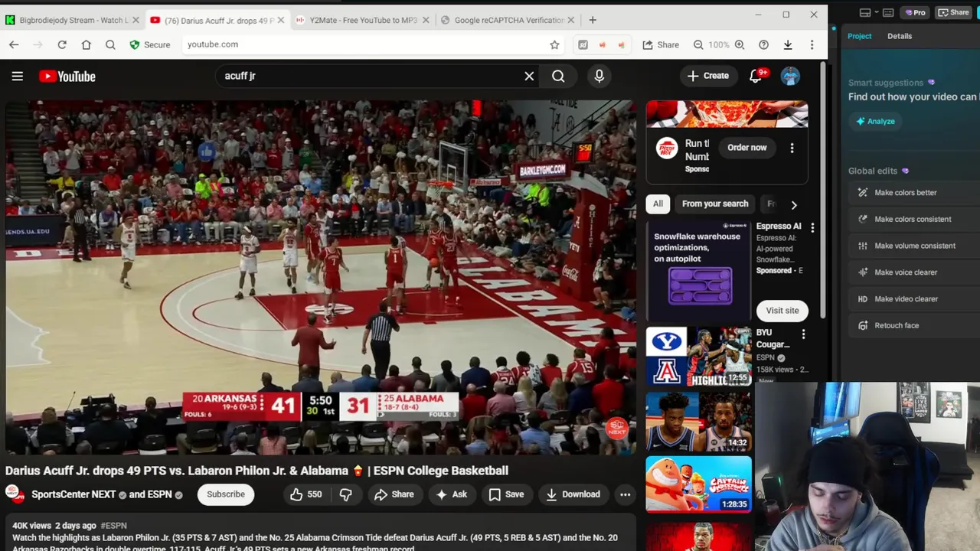Switch to the Google reCAPTCHA Verification tab
Image resolution: width=980 pixels, height=551 pixels.
click(509, 20)
